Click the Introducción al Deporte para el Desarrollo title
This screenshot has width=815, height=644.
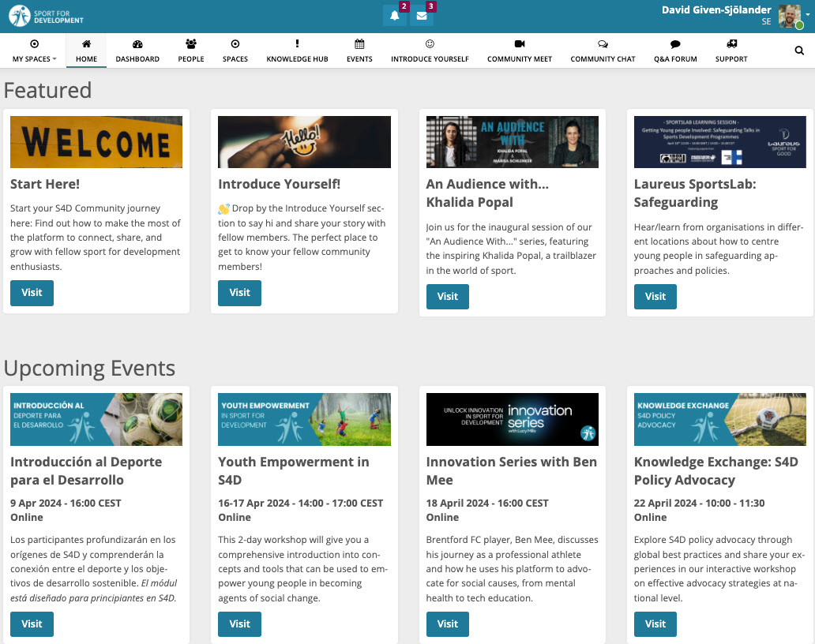(x=86, y=470)
